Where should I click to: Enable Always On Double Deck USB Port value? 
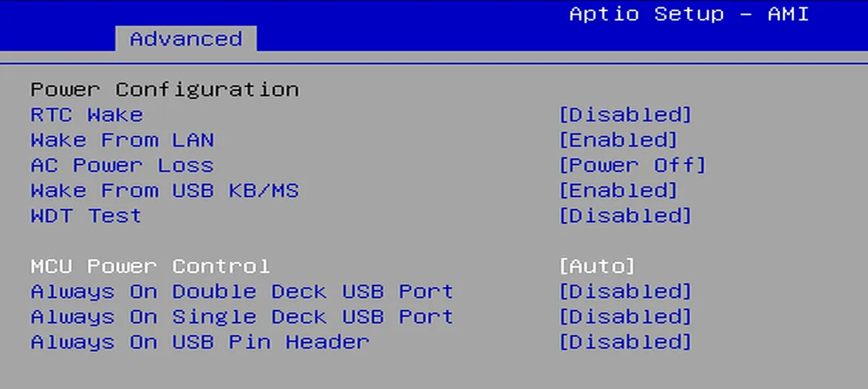(625, 292)
